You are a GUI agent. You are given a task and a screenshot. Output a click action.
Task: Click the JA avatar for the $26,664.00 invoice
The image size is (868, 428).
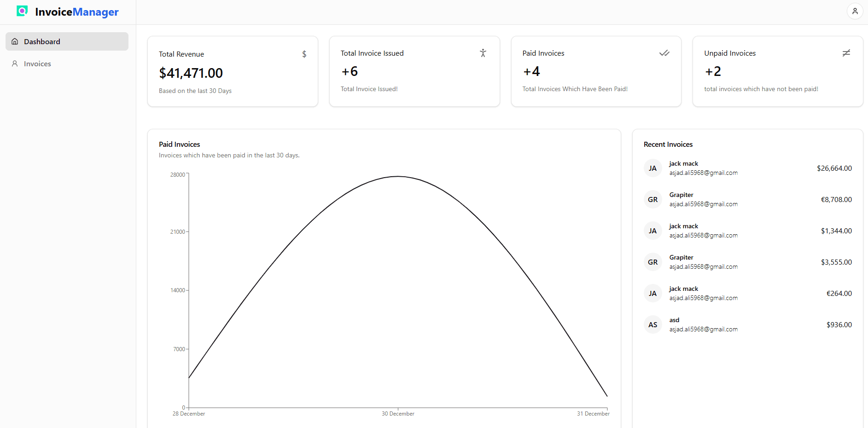tap(652, 168)
